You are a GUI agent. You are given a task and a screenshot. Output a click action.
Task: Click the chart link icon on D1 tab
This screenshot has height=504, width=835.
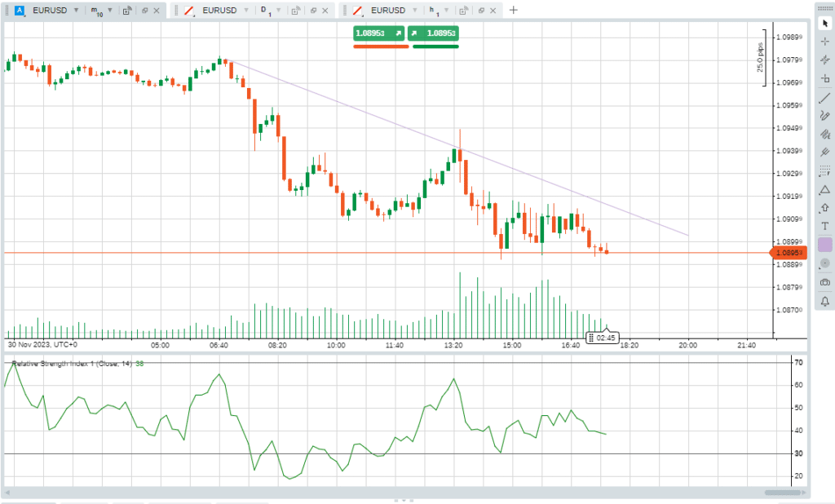pos(296,10)
